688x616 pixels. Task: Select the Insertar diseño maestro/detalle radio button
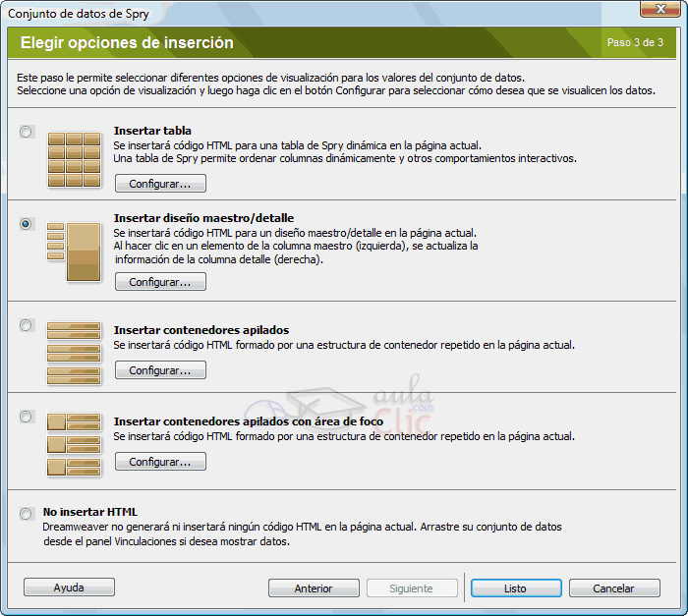26,224
